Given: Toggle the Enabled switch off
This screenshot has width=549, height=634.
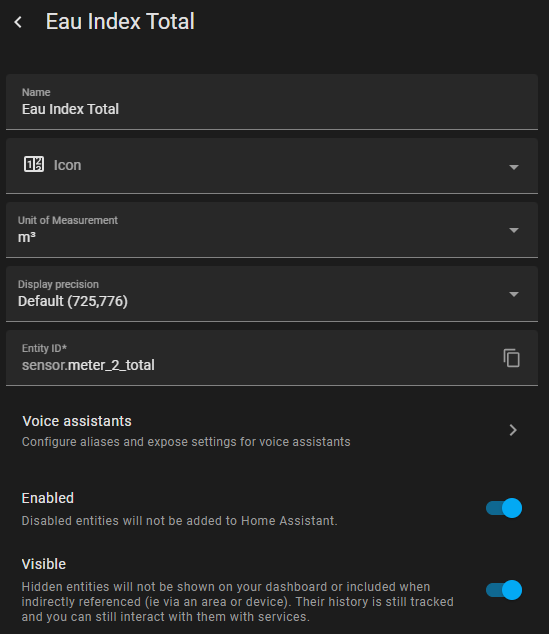Looking at the screenshot, I should pyautogui.click(x=504, y=508).
